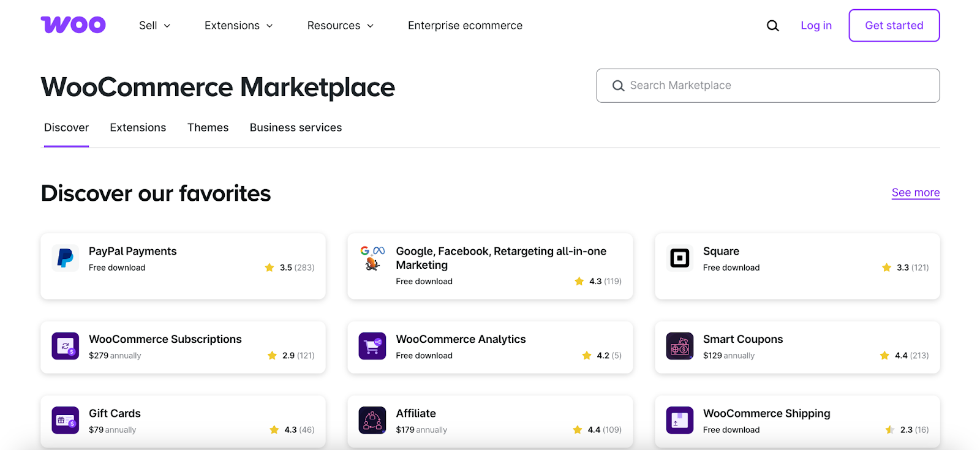This screenshot has height=450, width=980.
Task: Click the '$129 annually' price text
Action: pos(729,356)
